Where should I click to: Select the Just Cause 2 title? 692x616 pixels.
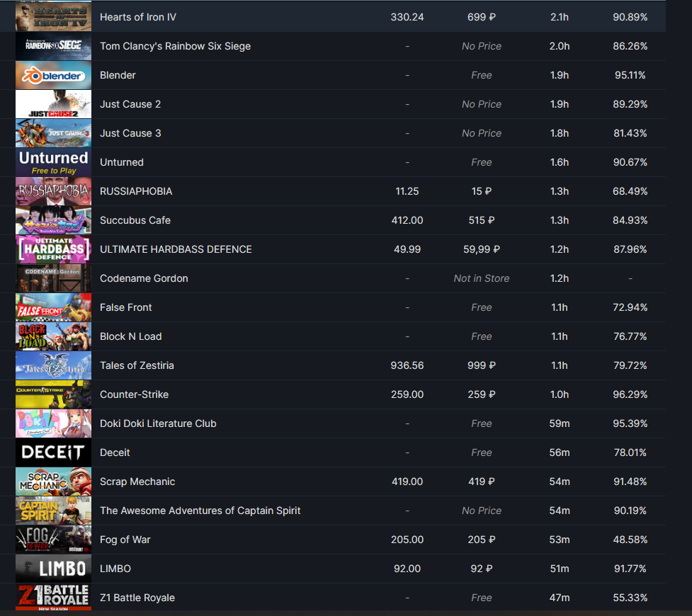(x=130, y=104)
